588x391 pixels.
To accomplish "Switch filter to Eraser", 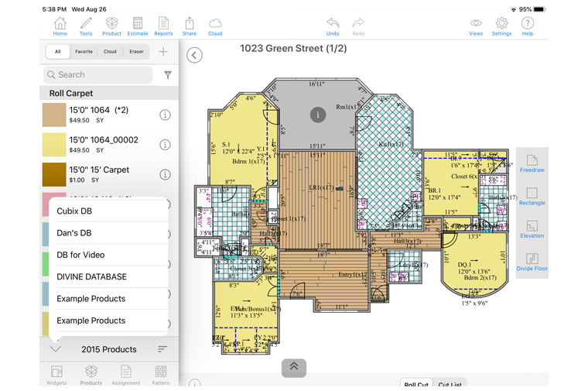I will coord(136,52).
